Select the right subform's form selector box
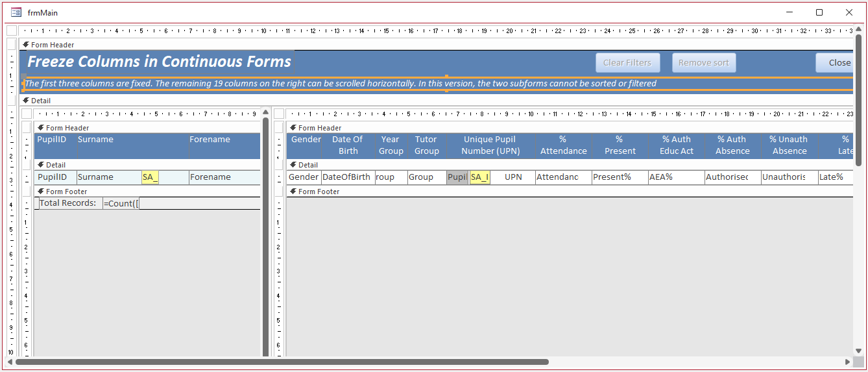The height and width of the screenshot is (372, 868). [x=279, y=114]
